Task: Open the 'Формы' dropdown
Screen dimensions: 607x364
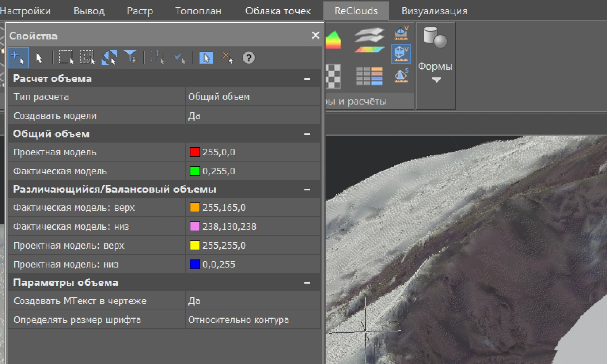Action: pyautogui.click(x=436, y=80)
